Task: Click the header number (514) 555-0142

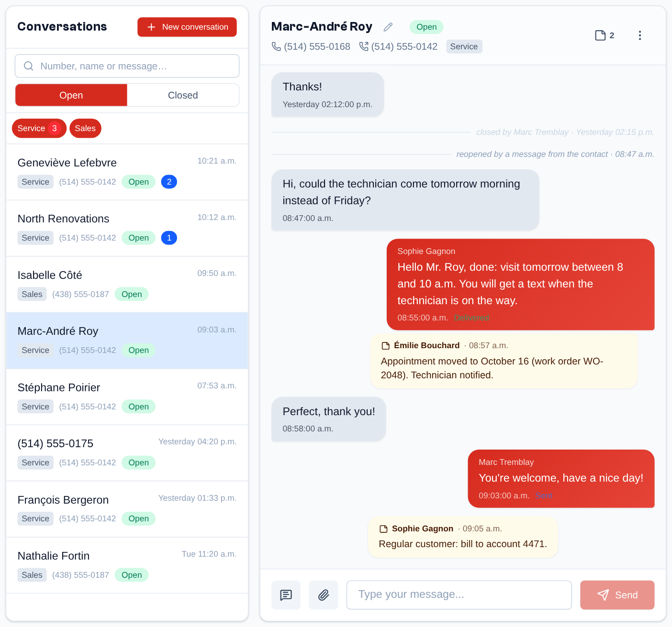Action: [404, 46]
